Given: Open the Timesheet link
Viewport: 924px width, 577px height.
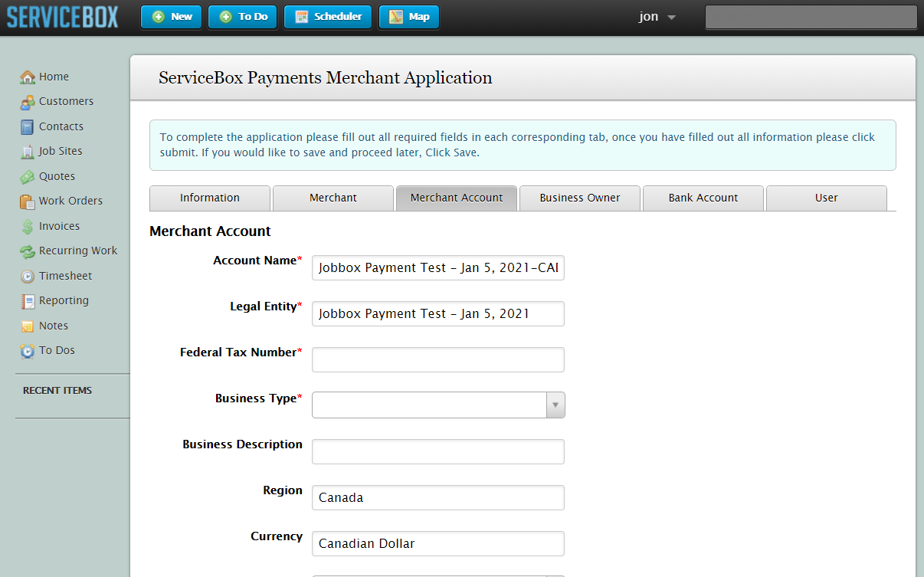Looking at the screenshot, I should (x=66, y=276).
